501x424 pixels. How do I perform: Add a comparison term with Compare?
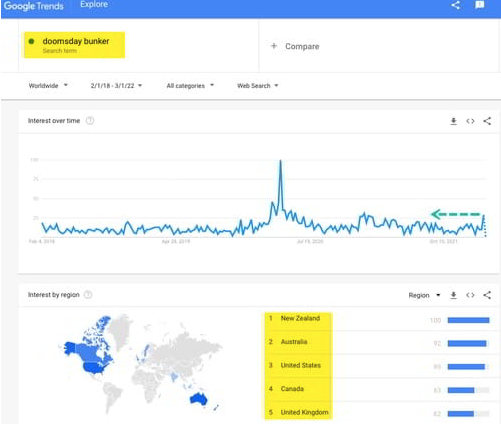(295, 46)
